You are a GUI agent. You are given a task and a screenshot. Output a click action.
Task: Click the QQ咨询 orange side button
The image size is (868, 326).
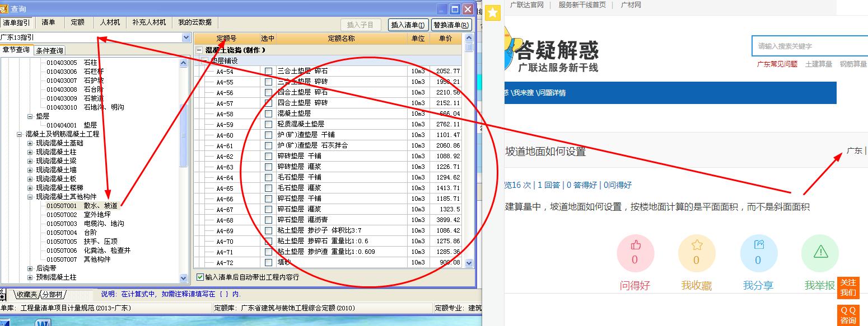click(848, 315)
